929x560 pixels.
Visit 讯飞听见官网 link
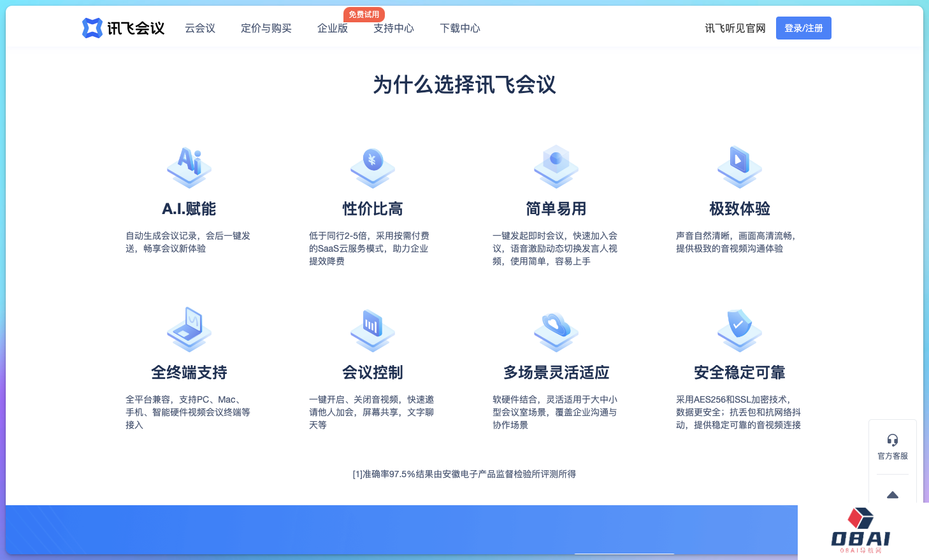pos(735,28)
